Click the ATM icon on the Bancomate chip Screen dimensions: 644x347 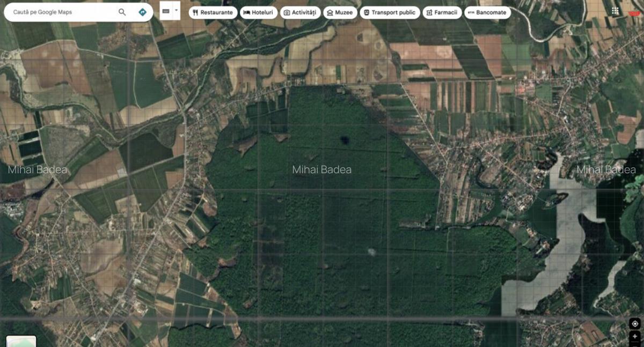tap(470, 12)
